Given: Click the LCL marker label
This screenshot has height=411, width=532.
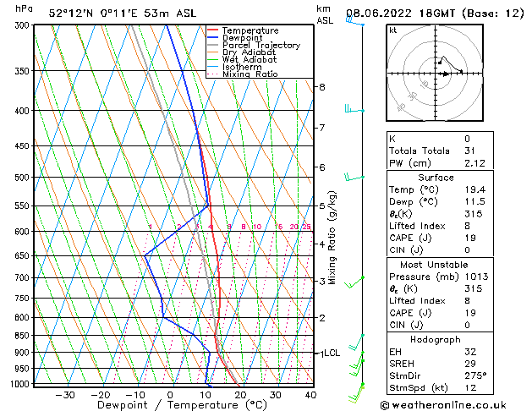Looking at the screenshot, I should (332, 353).
